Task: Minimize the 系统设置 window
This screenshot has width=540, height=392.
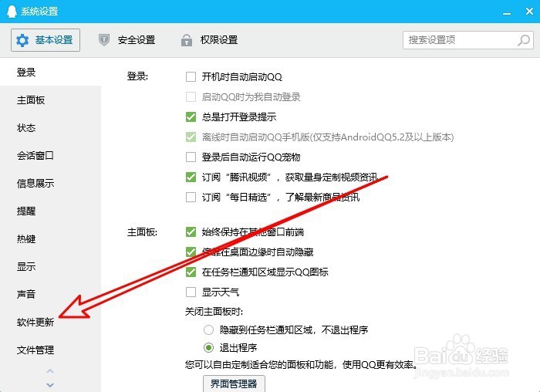Action: pos(506,13)
